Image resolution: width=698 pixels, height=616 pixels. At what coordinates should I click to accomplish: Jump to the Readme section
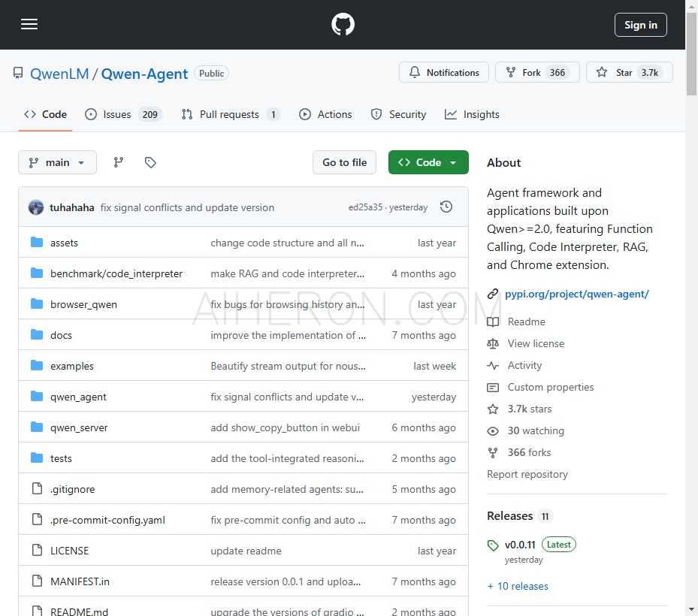click(526, 322)
